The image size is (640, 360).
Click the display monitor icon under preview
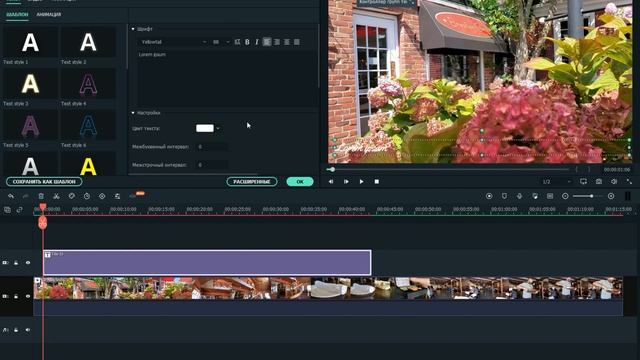click(x=583, y=182)
